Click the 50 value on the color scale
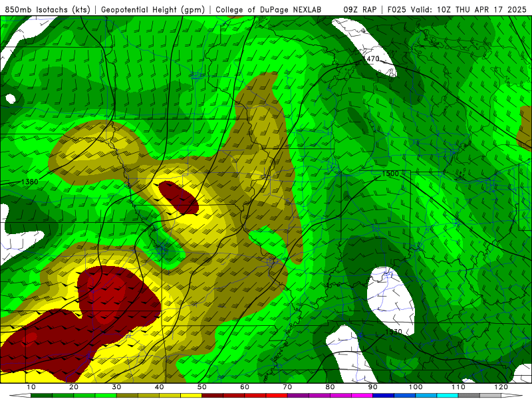This screenshot has height=399, width=532. click(202, 387)
